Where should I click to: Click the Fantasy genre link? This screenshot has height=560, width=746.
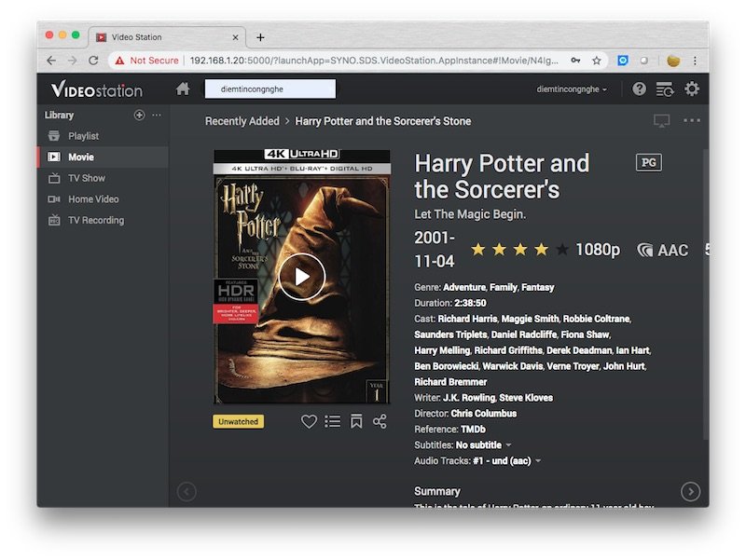pyautogui.click(x=538, y=287)
